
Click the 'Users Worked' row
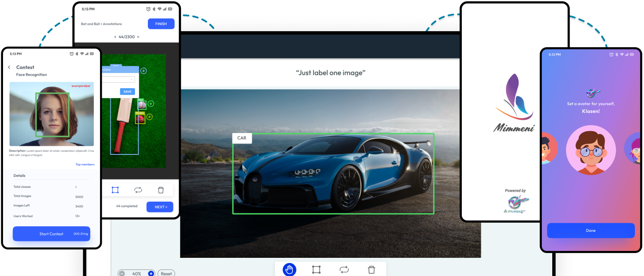[x=52, y=216]
